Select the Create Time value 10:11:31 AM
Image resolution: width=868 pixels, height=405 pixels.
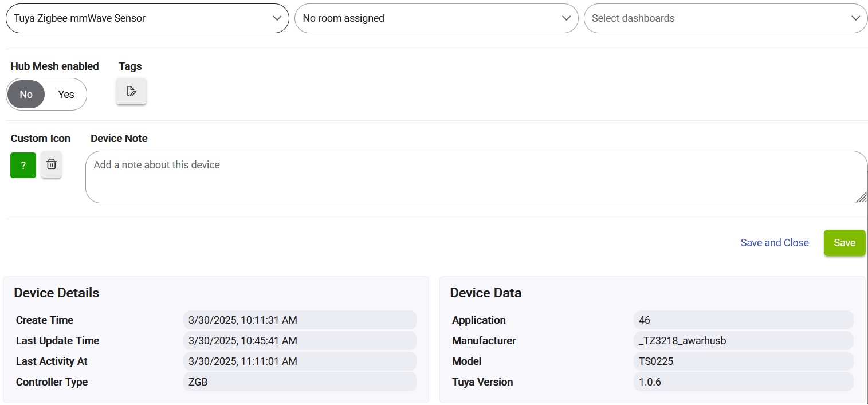tap(300, 320)
